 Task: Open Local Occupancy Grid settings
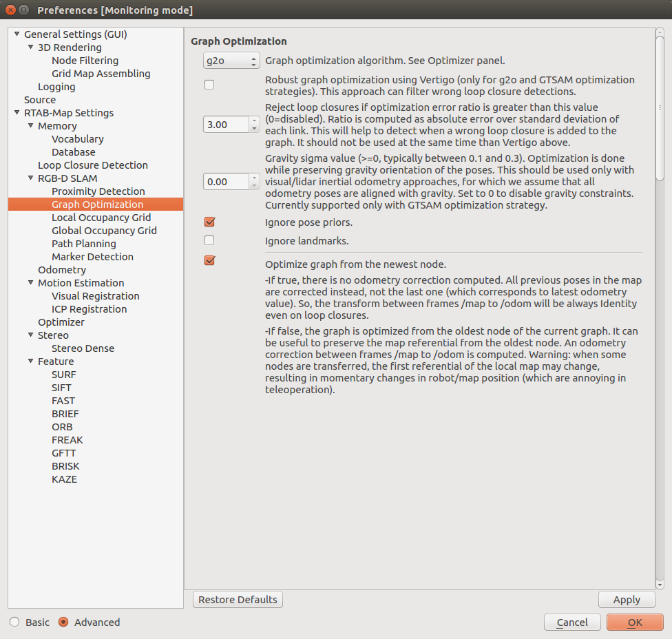101,218
